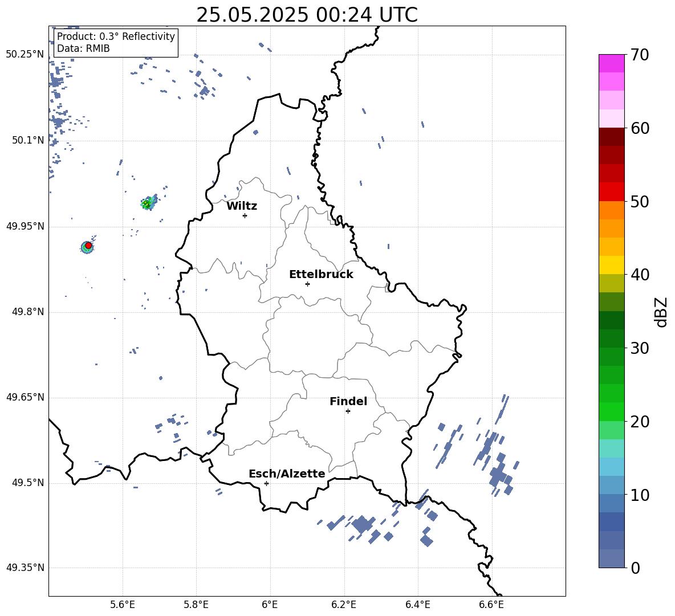The width and height of the screenshot is (675, 616).
Task: Click the 6.6°E longitude tick label
Action: [x=491, y=605]
